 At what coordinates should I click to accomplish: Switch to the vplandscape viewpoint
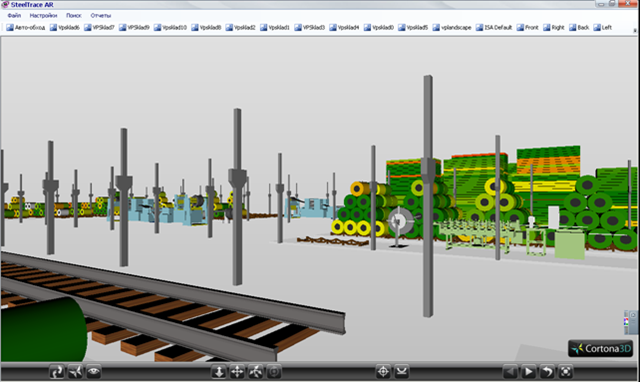tap(452, 27)
